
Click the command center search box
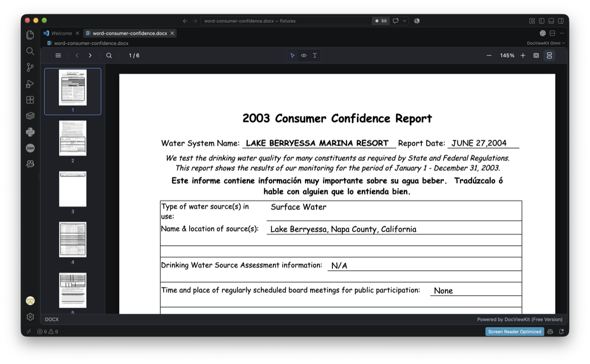286,21
